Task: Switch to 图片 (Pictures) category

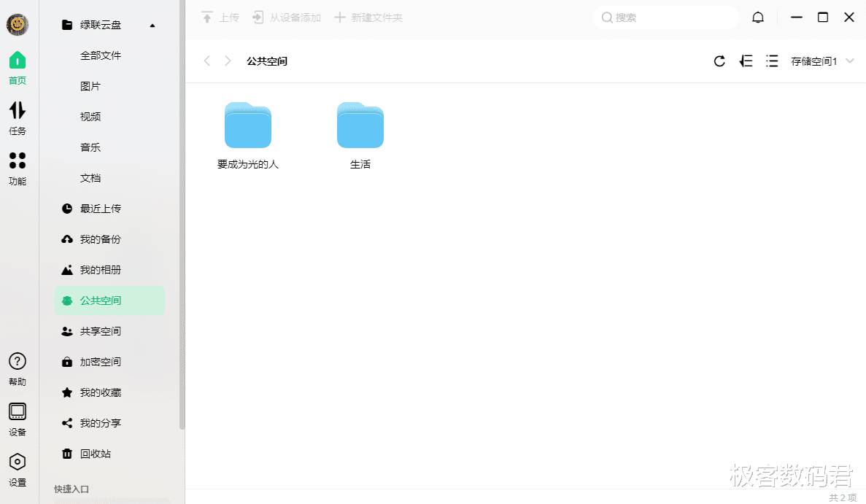Action: (x=90, y=85)
